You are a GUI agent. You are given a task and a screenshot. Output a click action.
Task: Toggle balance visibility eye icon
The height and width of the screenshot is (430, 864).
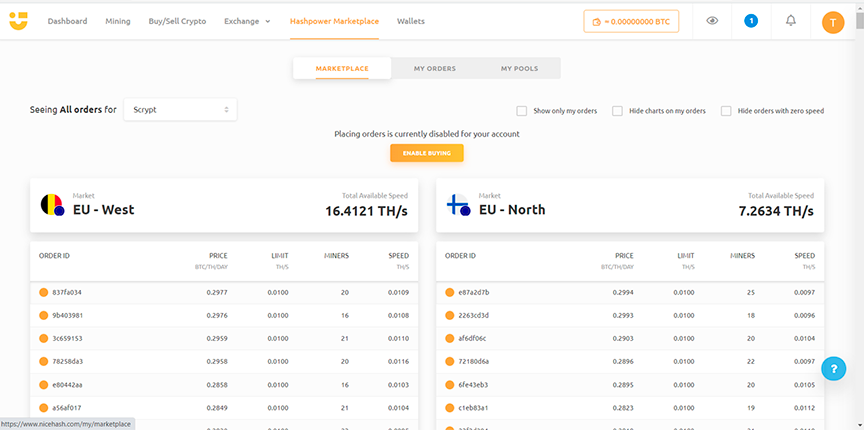[x=712, y=21]
